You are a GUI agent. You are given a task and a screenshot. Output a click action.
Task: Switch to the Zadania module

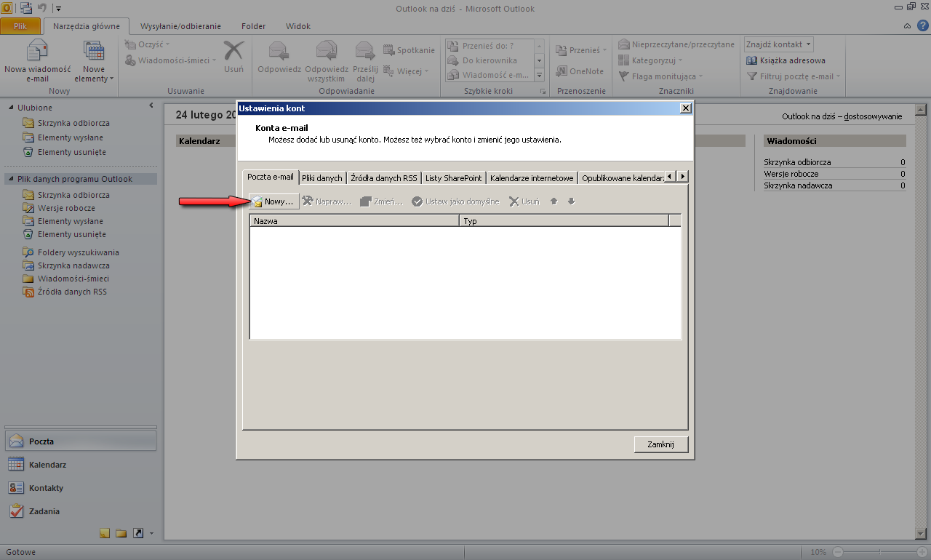click(x=80, y=511)
